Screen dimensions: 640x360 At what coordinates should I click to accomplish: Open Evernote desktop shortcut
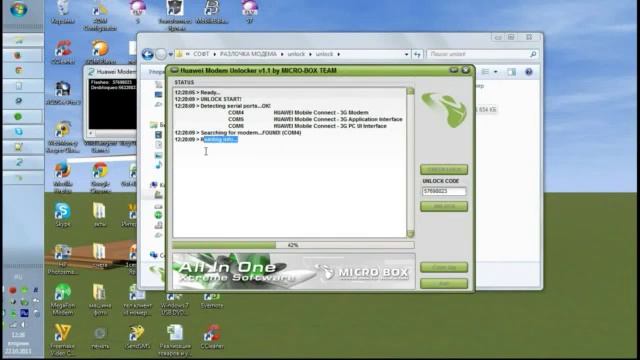pos(212,300)
